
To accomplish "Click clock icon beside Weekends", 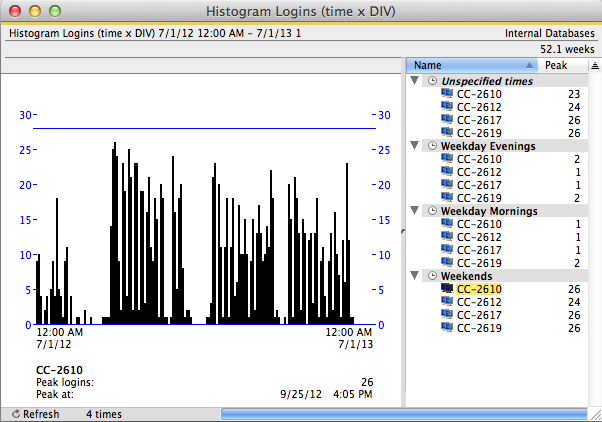I will pyautogui.click(x=432, y=276).
